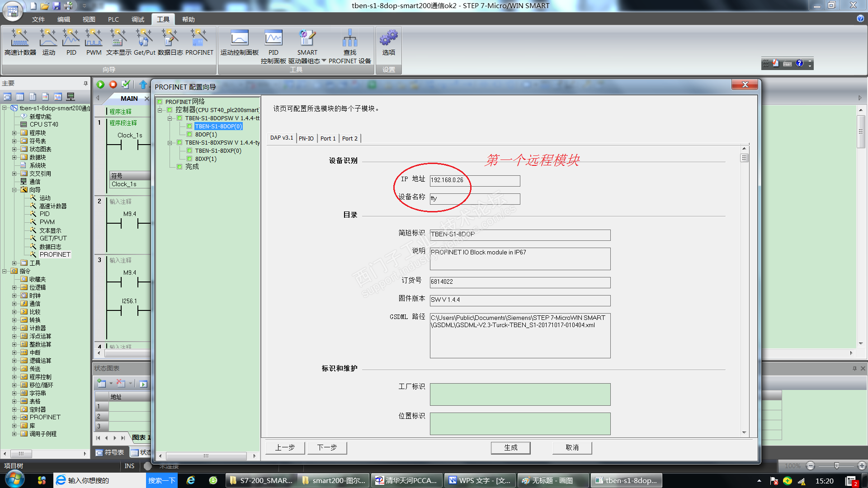This screenshot has width=868, height=488.
Task: Click the zoom slider at bottom right
Action: click(x=836, y=465)
